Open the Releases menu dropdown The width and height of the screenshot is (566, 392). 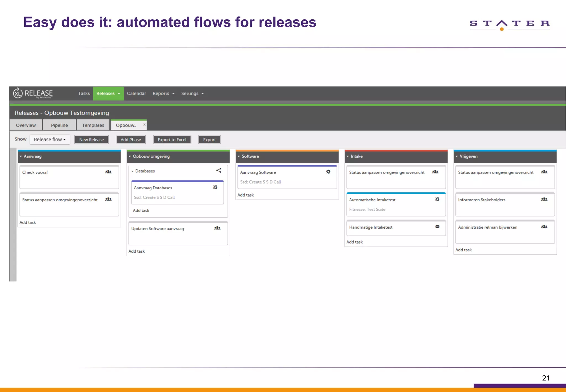click(x=108, y=93)
